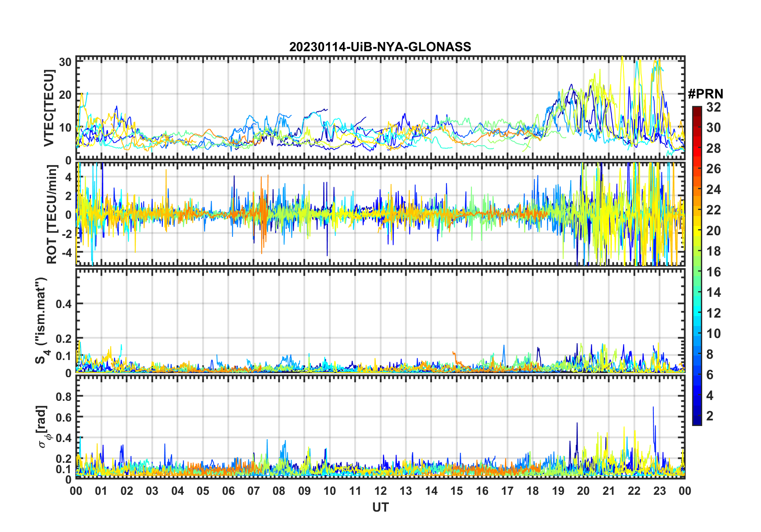Click the 11 hour label on the UT axis
The image size is (761, 532).
tap(355, 491)
